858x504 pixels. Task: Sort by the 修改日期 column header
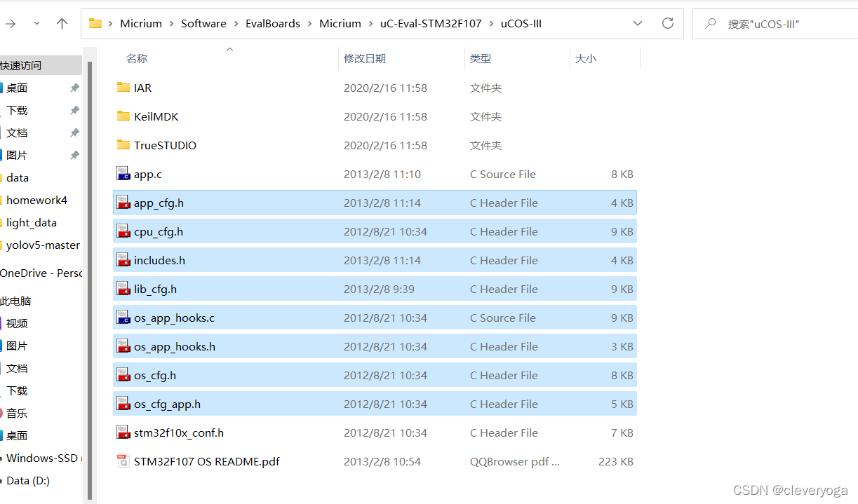[365, 58]
